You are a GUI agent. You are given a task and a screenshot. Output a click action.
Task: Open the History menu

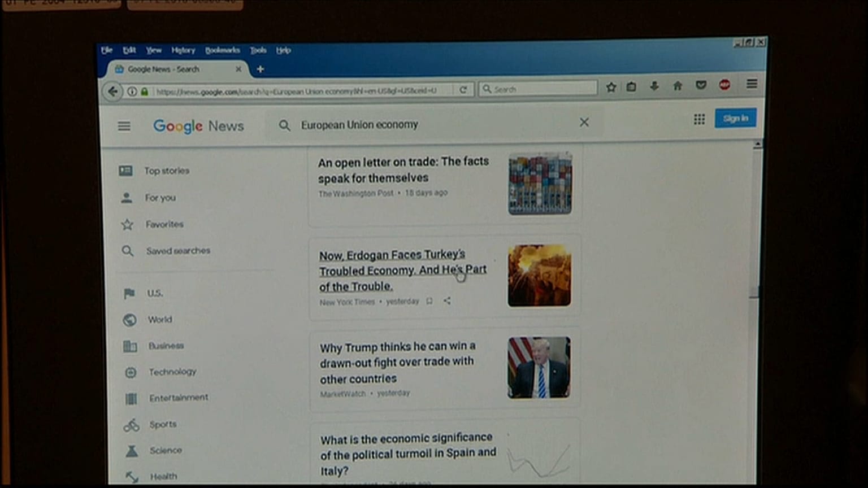(183, 50)
